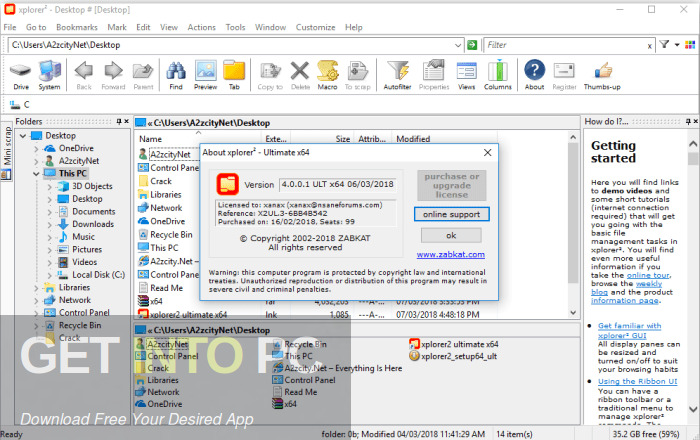
Task: Go Back using the toolbar arrow
Action: [x=84, y=75]
